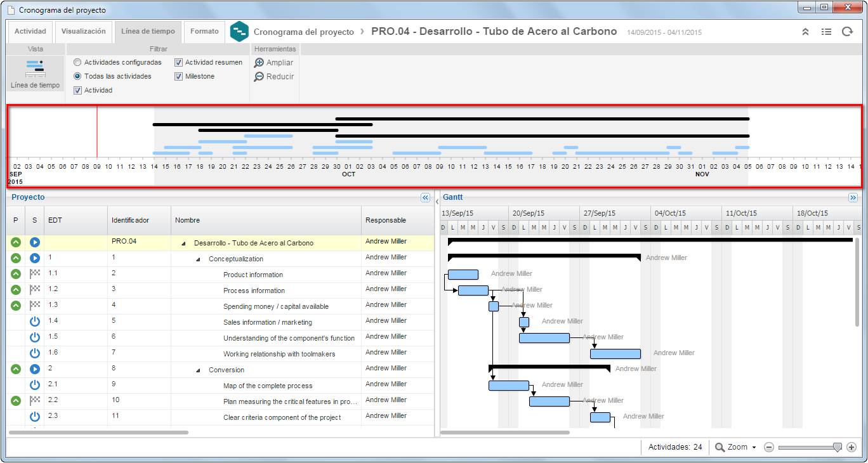This screenshot has width=868, height=463.
Task: Click power icon for Working relationship with toolmakers
Action: pos(35,353)
